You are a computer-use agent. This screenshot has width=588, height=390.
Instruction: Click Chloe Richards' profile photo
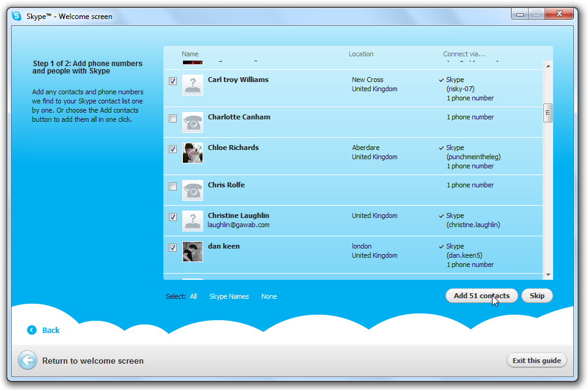pos(193,153)
